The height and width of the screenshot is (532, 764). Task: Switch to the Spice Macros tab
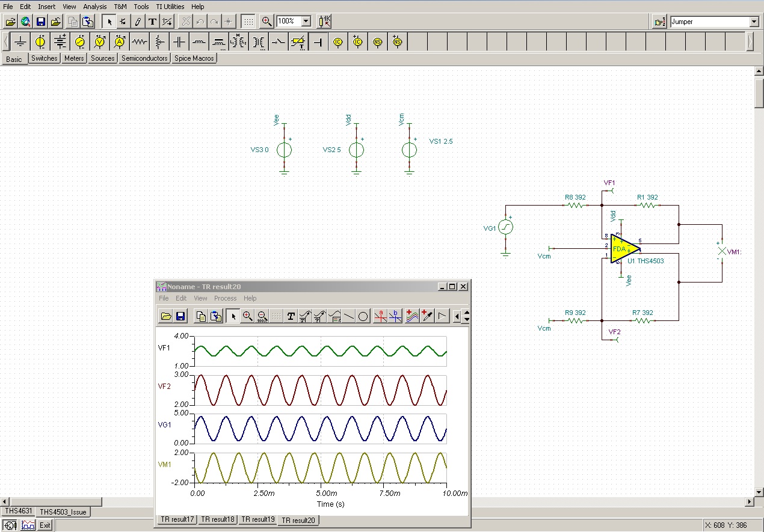coord(194,58)
